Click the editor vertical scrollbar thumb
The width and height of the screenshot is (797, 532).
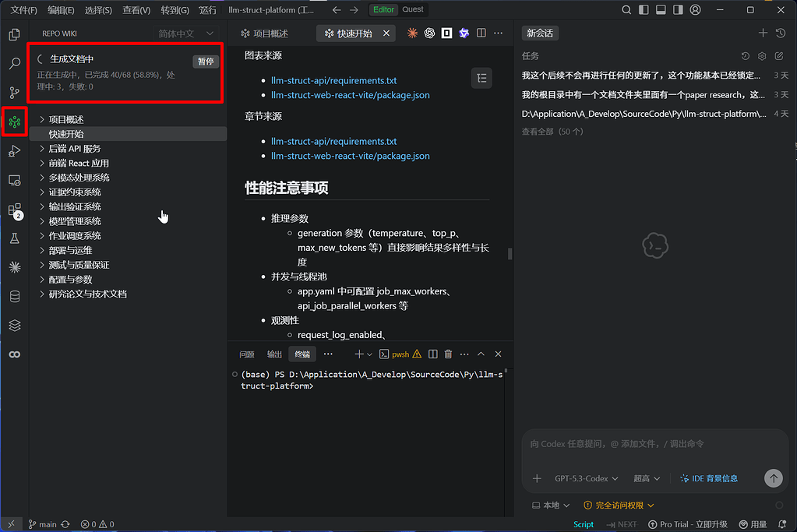tap(510, 254)
